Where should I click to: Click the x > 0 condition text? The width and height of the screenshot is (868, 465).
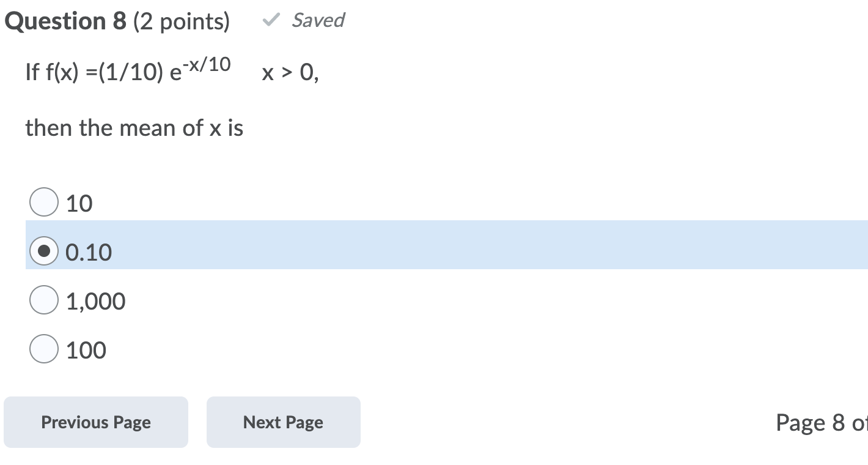click(290, 73)
